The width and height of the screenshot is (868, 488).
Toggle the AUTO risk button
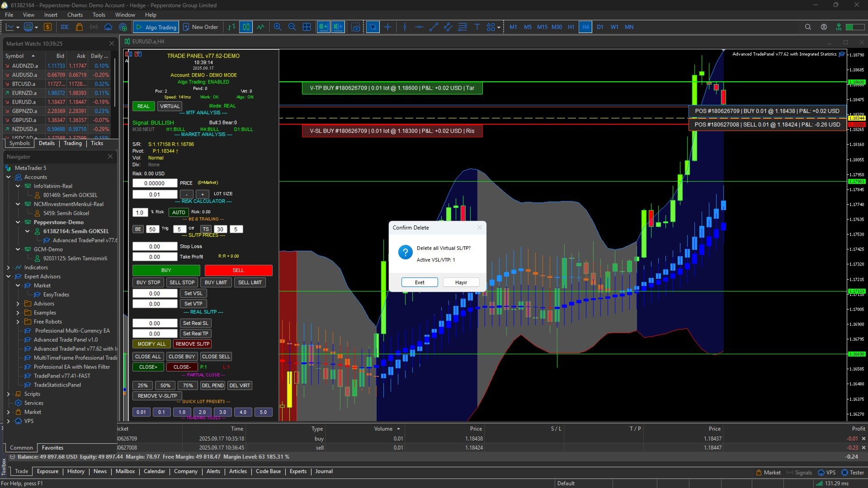179,212
